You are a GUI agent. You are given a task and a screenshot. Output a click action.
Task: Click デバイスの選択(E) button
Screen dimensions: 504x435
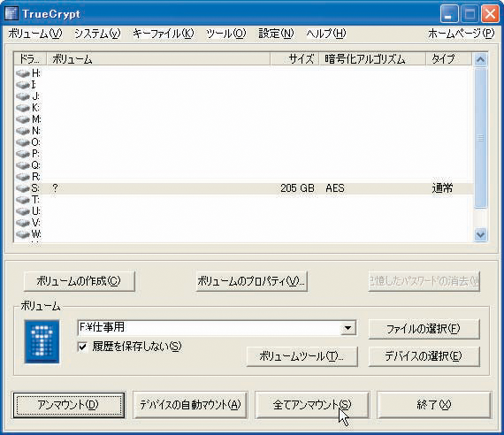click(x=424, y=356)
